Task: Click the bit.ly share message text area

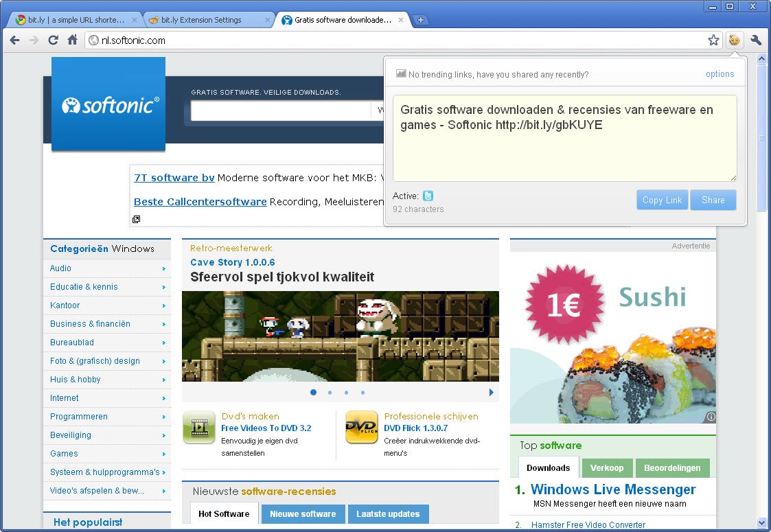Action: coord(565,138)
